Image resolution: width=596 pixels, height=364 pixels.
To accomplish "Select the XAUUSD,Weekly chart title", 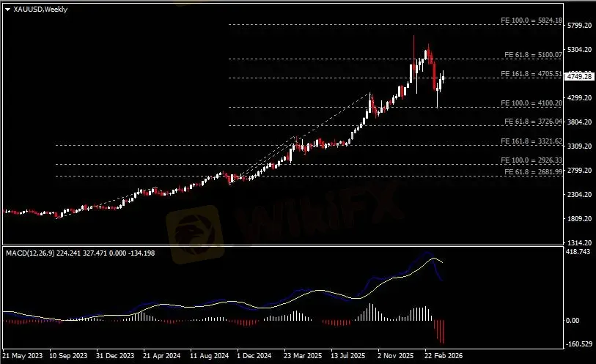I will (40, 10).
